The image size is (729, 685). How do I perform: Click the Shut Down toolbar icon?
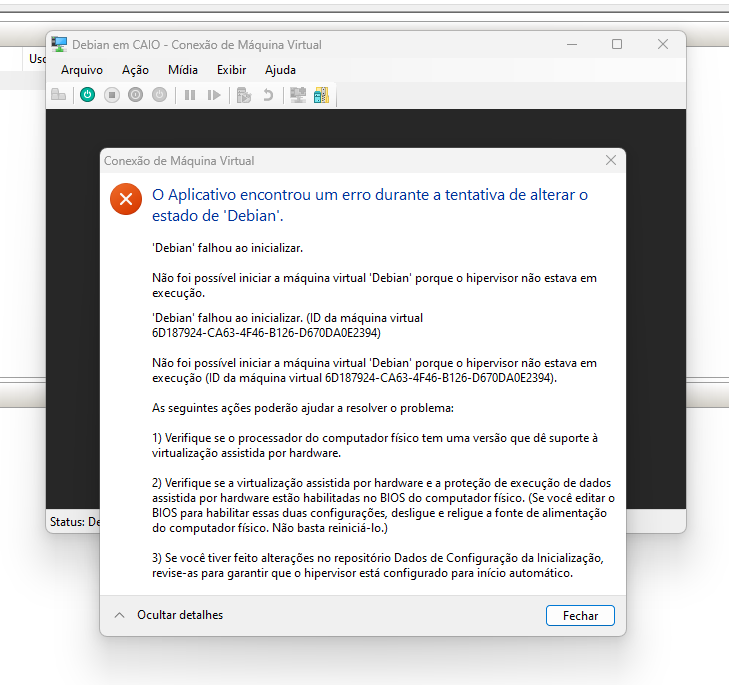pyautogui.click(x=135, y=95)
